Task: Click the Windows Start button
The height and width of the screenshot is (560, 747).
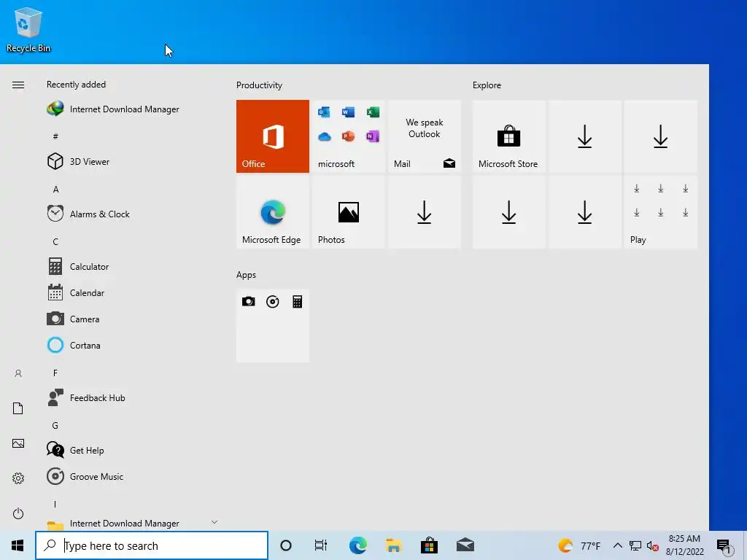Action: [x=18, y=545]
